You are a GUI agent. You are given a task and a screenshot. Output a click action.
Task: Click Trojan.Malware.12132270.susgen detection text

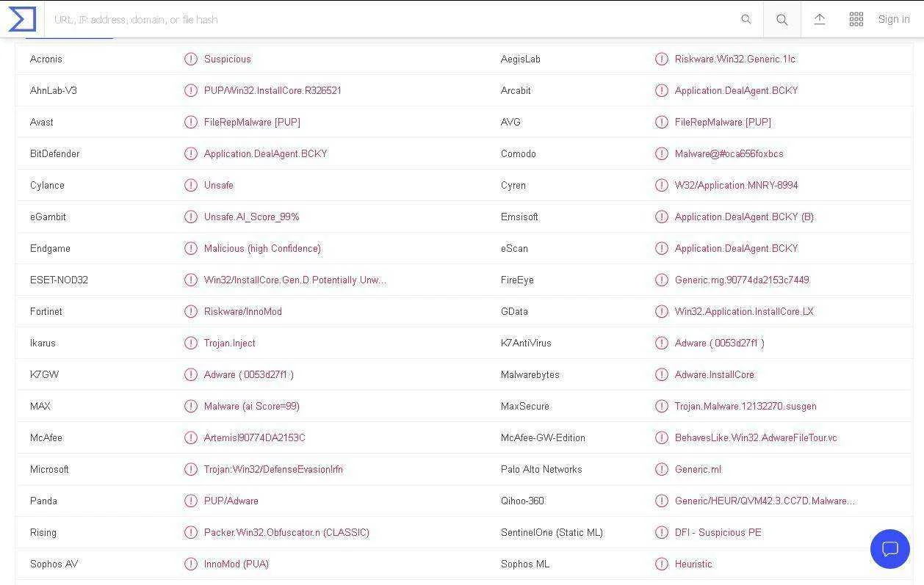pyautogui.click(x=746, y=406)
